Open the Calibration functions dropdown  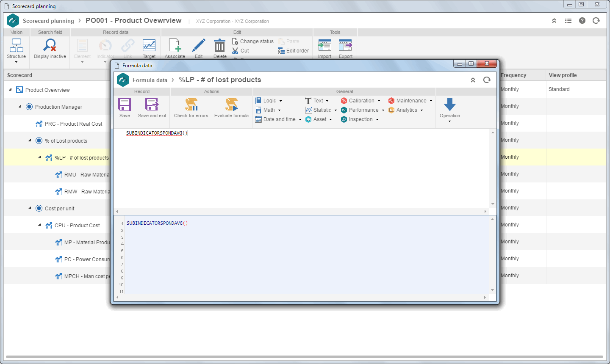click(360, 101)
